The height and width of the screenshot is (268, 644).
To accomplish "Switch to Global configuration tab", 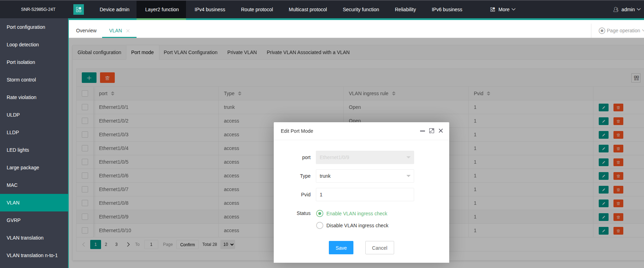I will [99, 52].
